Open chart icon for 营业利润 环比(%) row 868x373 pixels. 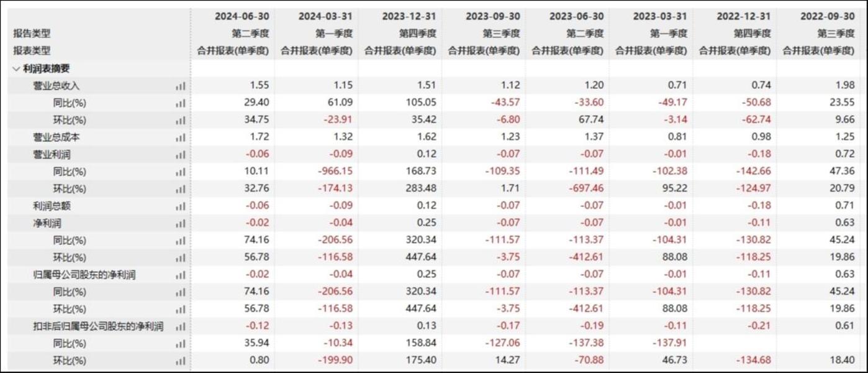click(180, 189)
